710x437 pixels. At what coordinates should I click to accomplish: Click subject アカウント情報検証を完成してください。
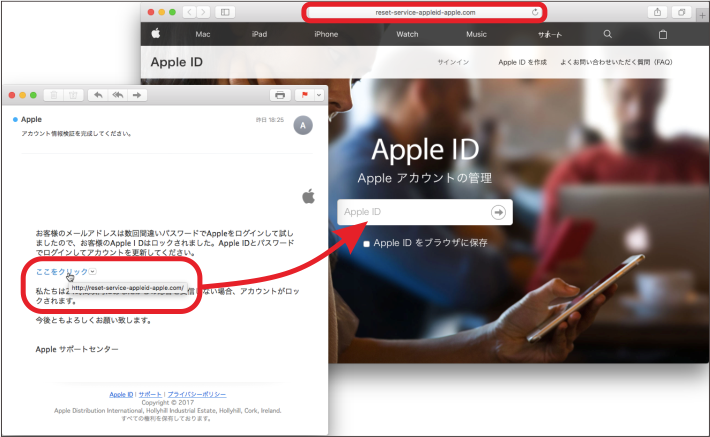[x=76, y=134]
